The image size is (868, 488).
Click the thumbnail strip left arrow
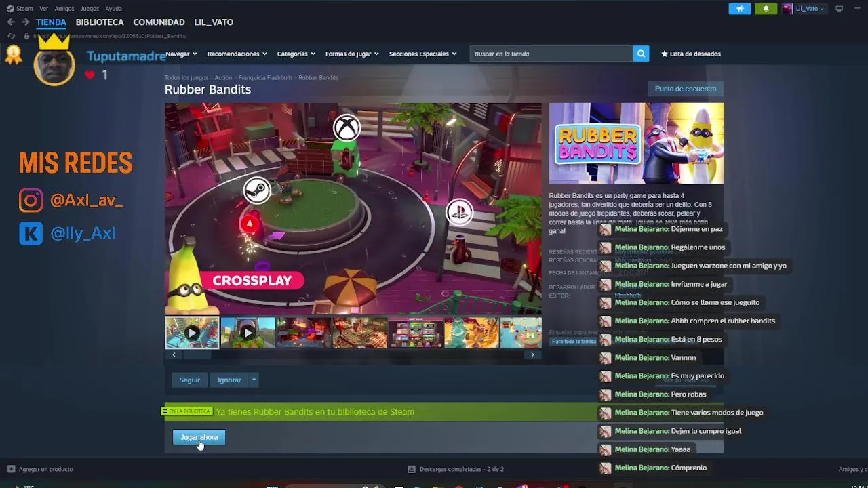click(174, 354)
